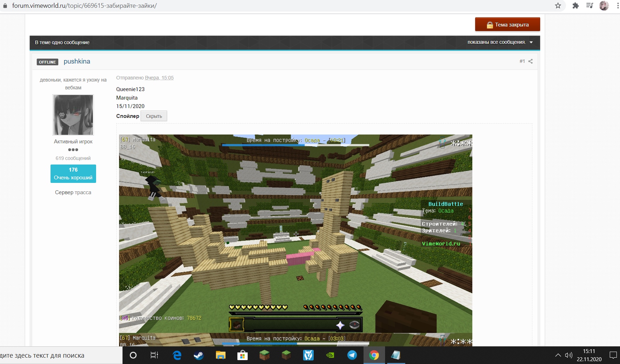Viewport: 620px width, 364px height.
Task: Open Steam from the taskbar
Action: (x=199, y=355)
